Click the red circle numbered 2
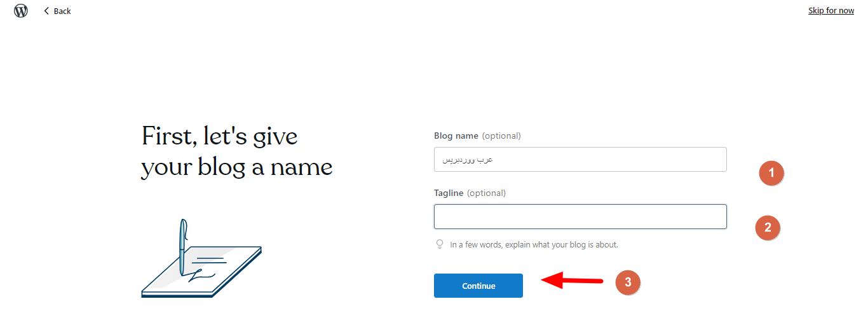The image size is (868, 327). tap(768, 227)
